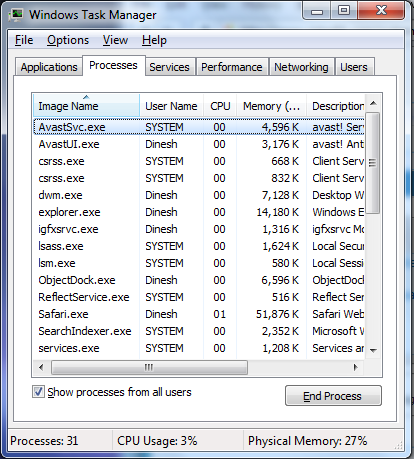Sort by CPU column header
414x459 pixels.
[x=220, y=106]
